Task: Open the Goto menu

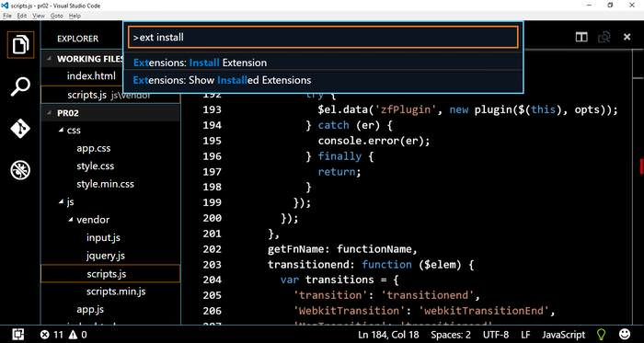Action: pyautogui.click(x=57, y=16)
